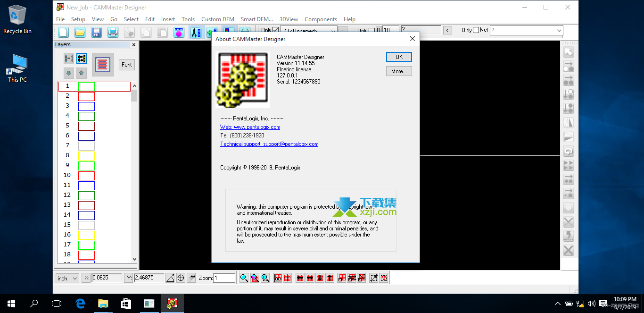Toggle the Only Net checkbox
This screenshot has width=644, height=313.
click(476, 30)
